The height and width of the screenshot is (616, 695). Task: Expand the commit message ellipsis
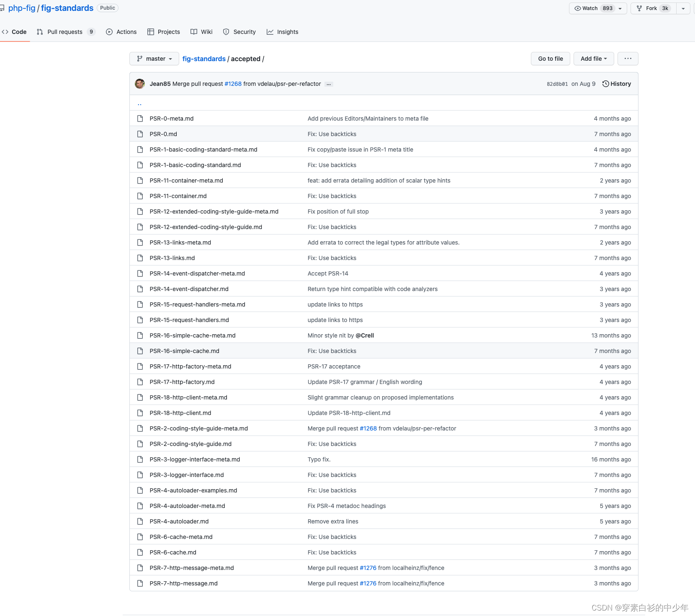pos(329,84)
